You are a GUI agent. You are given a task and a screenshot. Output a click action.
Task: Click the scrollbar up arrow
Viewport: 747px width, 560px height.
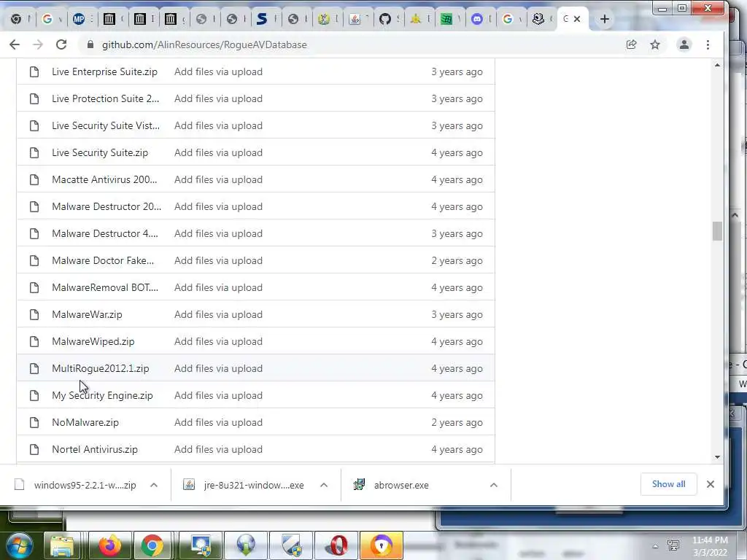point(718,65)
